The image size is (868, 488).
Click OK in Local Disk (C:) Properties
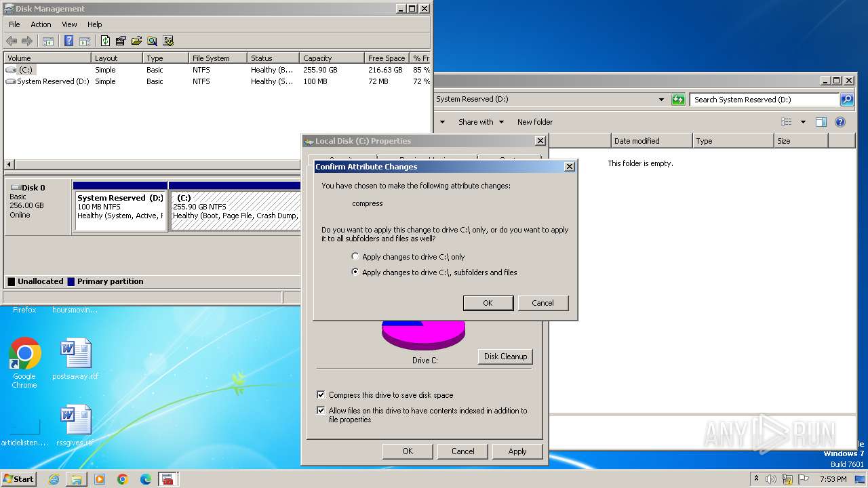408,451
